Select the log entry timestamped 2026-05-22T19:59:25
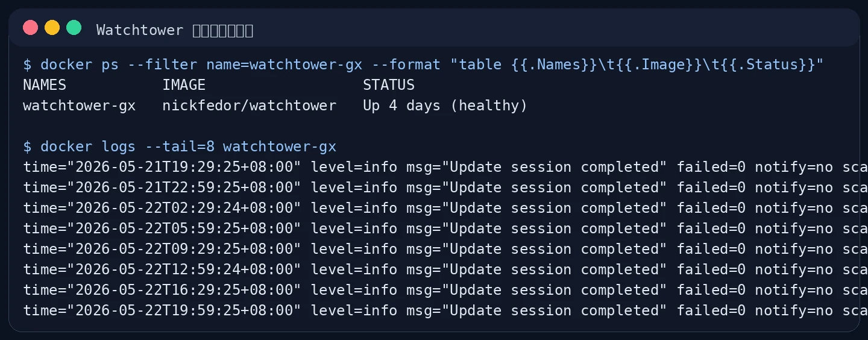This screenshot has width=868, height=340. (x=445, y=310)
